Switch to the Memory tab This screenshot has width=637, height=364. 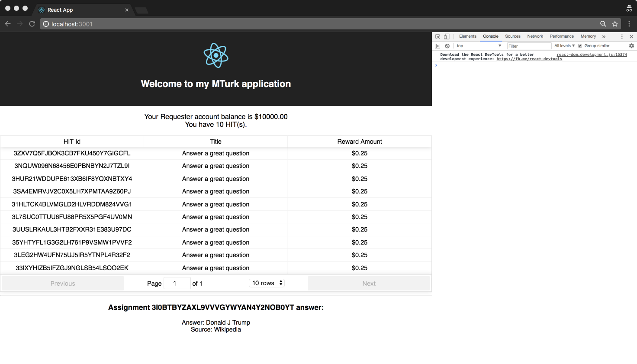pos(588,36)
